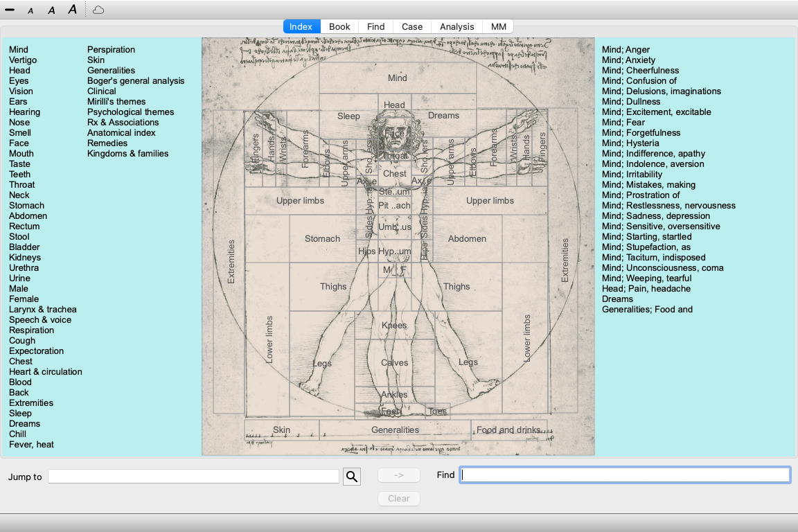Open 'Mind; Cheerfulness' rubric
This screenshot has height=532, width=798.
(x=640, y=70)
